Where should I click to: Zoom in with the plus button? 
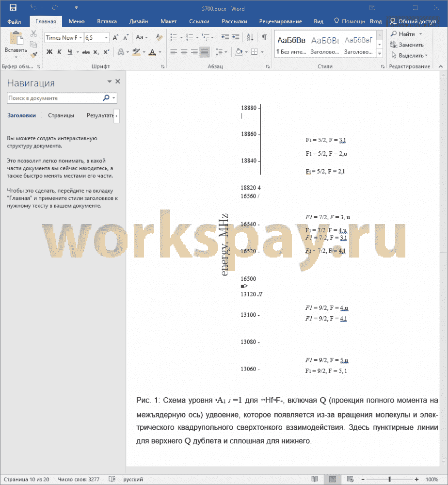pyautogui.click(x=416, y=479)
